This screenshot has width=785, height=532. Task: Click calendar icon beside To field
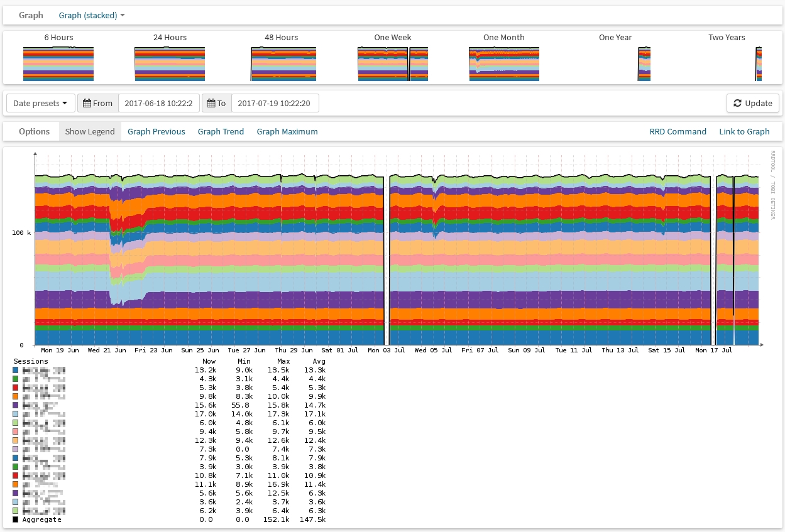coord(211,103)
